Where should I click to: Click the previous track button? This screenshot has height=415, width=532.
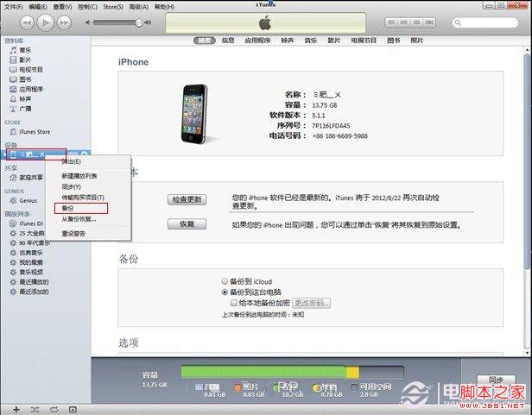(x=27, y=22)
